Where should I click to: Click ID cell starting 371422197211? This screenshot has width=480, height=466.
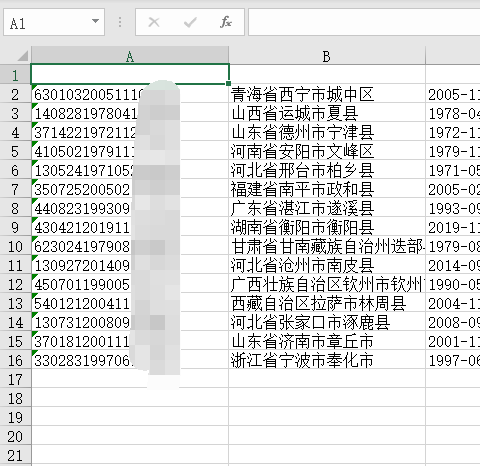[x=130, y=131]
